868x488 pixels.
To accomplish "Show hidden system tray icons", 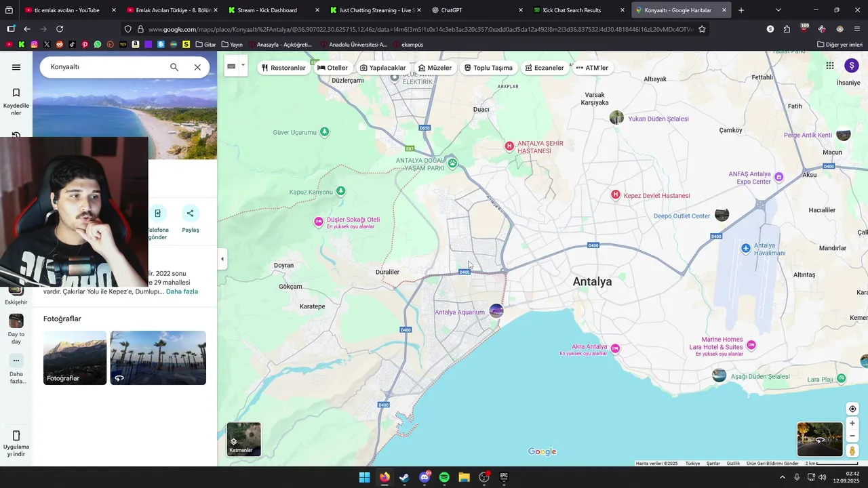I will click(782, 477).
